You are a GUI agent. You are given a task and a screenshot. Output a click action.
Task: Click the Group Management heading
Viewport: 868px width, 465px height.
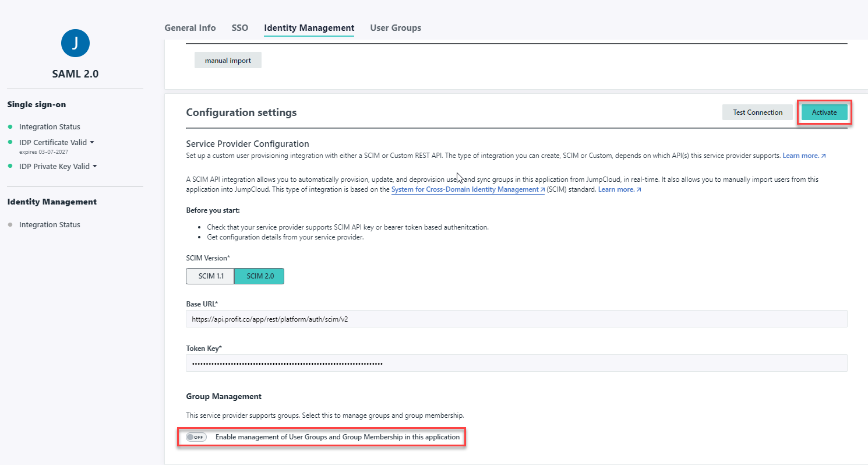[x=224, y=396]
